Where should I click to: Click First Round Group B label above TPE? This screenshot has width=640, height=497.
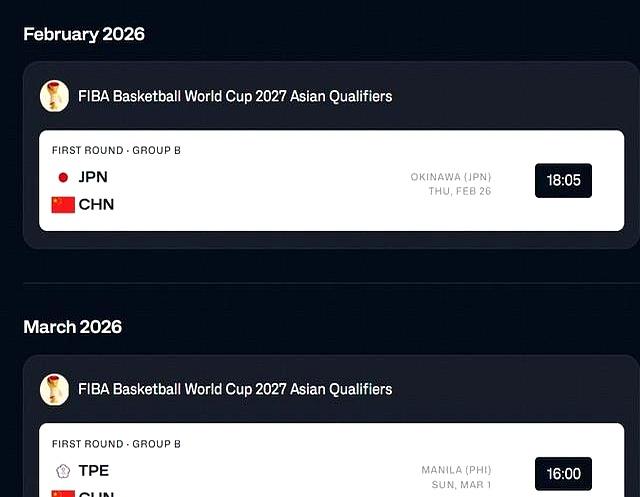(116, 443)
